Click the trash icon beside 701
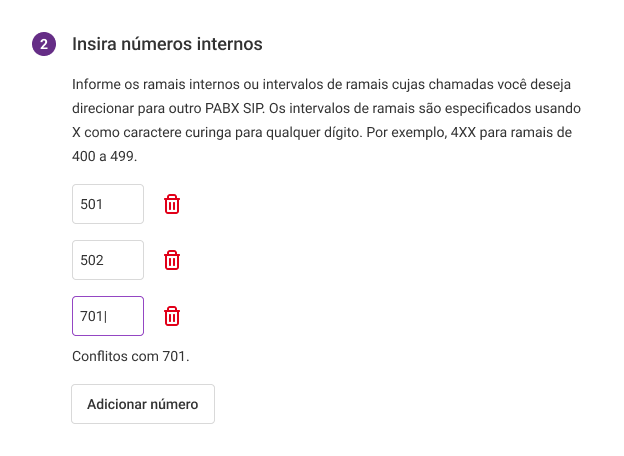624x456 pixels. point(172,316)
